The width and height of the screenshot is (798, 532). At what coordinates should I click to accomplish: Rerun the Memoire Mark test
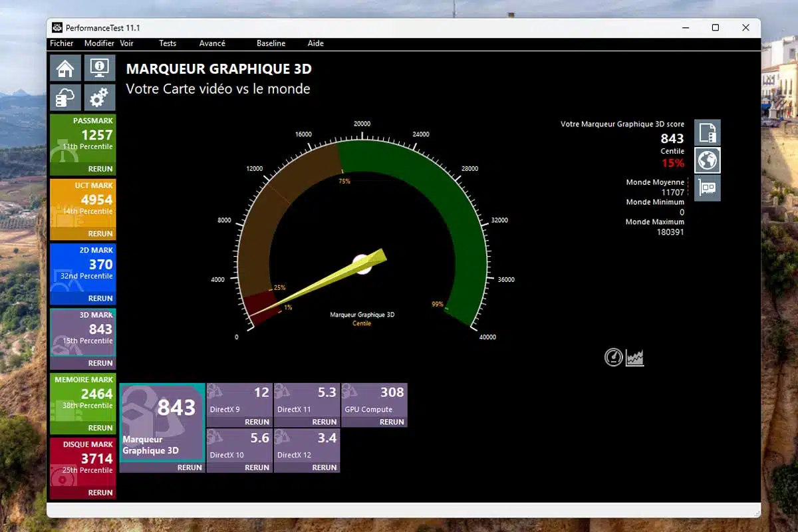click(x=100, y=428)
